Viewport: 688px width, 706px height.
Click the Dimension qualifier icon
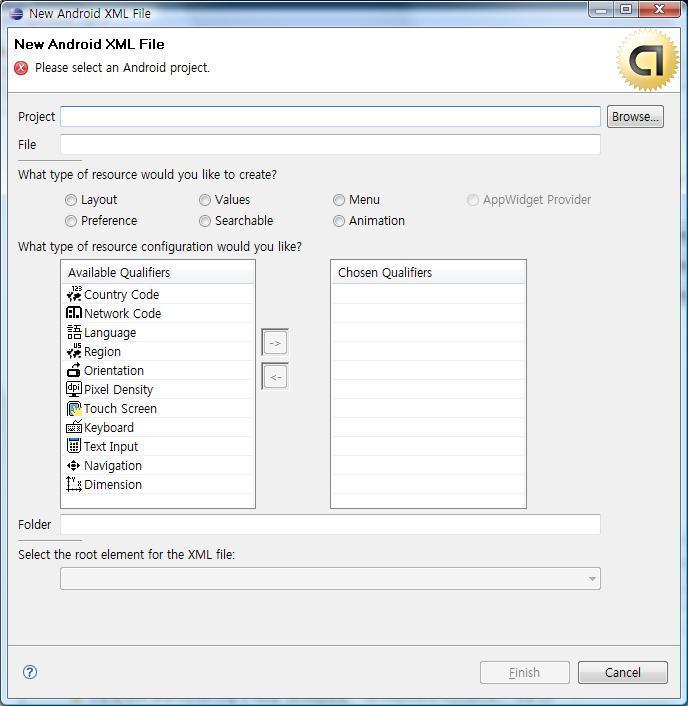(x=74, y=484)
